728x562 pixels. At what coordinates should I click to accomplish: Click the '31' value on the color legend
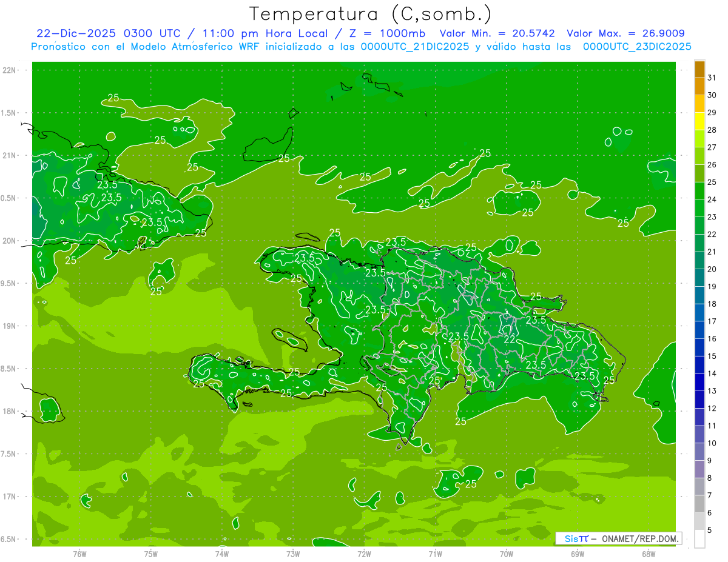pyautogui.click(x=712, y=78)
